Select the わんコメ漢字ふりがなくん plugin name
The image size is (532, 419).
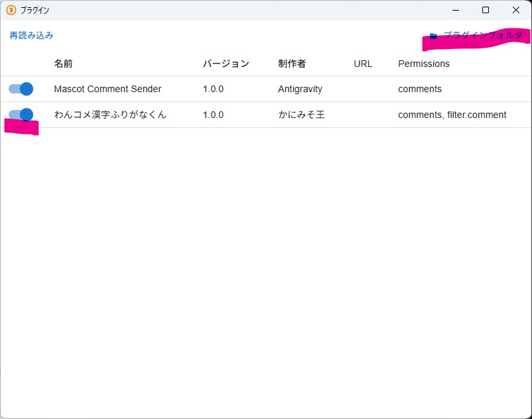tap(110, 115)
